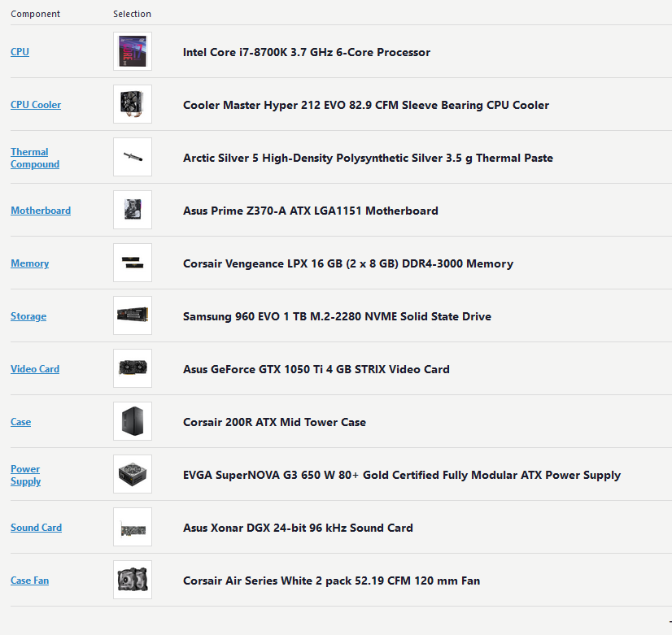
Task: Select Samsung 960 EVO 1 TB name
Action: tap(337, 316)
